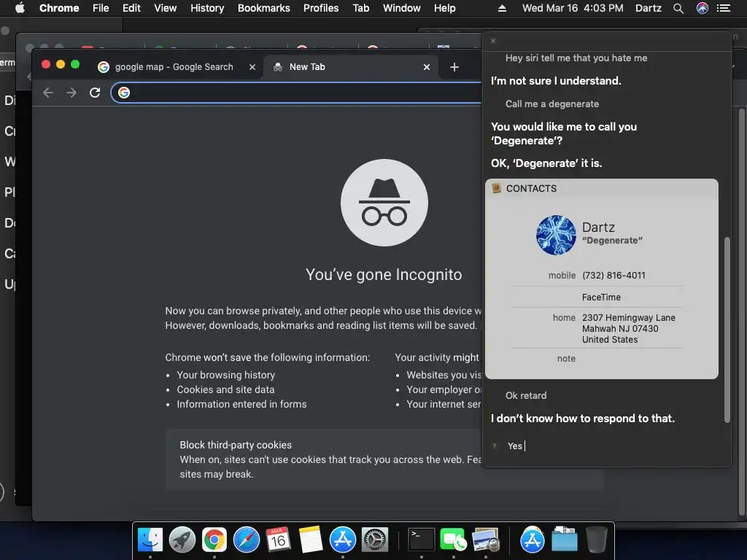The image size is (747, 560).
Task: Open the Bookmarks menu
Action: click(x=264, y=8)
